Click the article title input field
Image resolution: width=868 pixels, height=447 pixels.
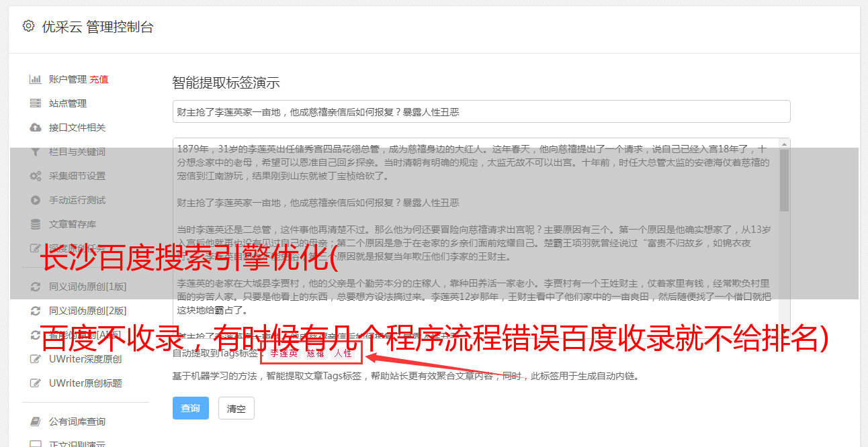click(481, 111)
